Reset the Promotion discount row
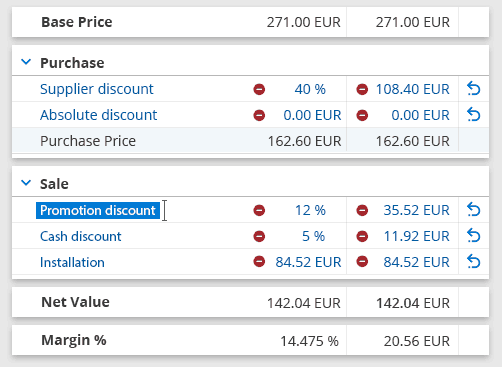 [x=473, y=210]
